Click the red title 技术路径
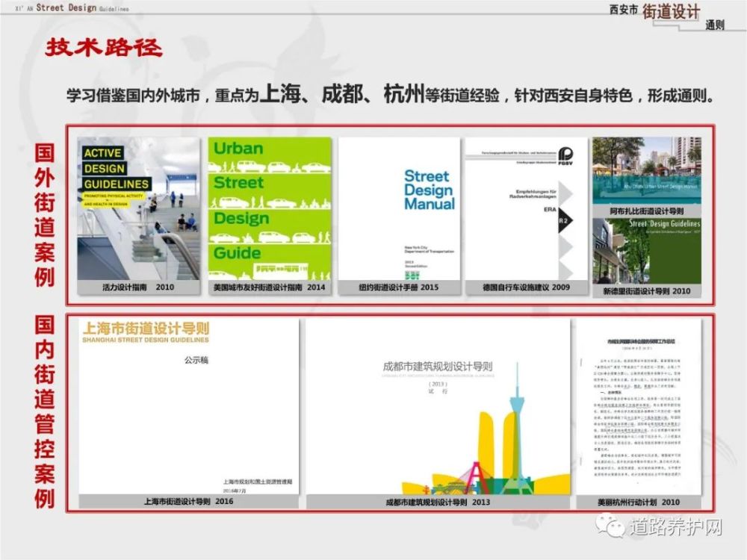The height and width of the screenshot is (560, 747). [x=104, y=48]
